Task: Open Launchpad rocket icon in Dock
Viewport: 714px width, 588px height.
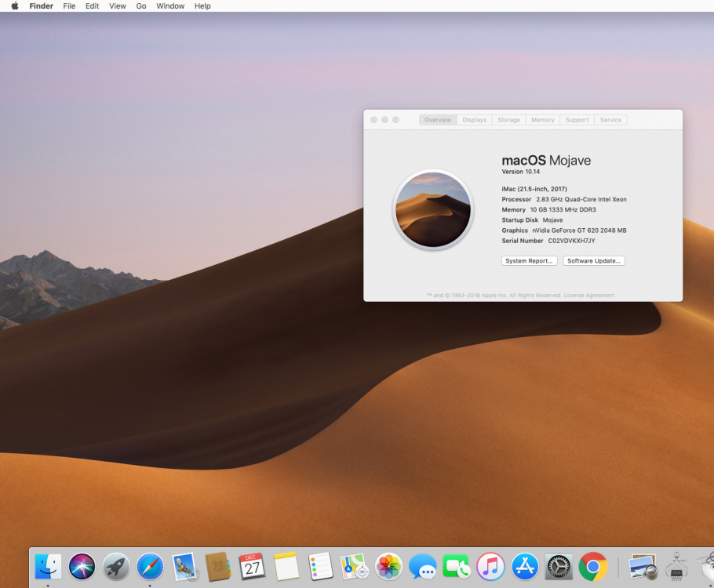Action: pyautogui.click(x=116, y=567)
